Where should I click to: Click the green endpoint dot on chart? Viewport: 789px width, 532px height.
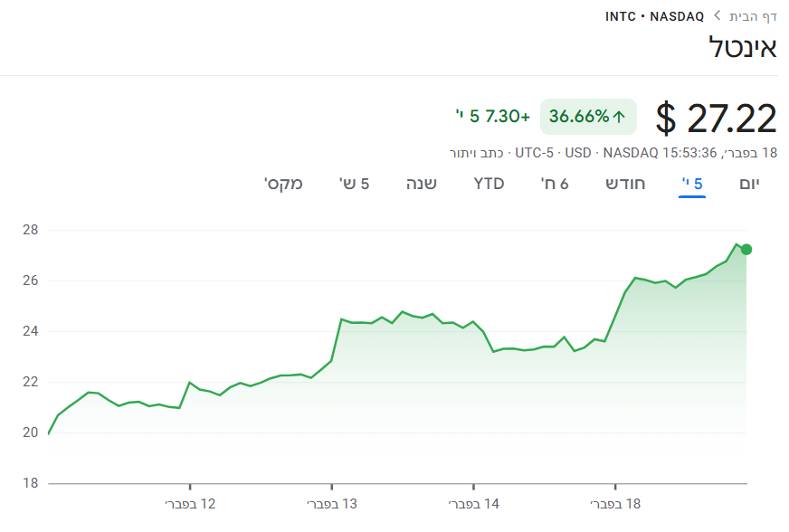point(746,249)
